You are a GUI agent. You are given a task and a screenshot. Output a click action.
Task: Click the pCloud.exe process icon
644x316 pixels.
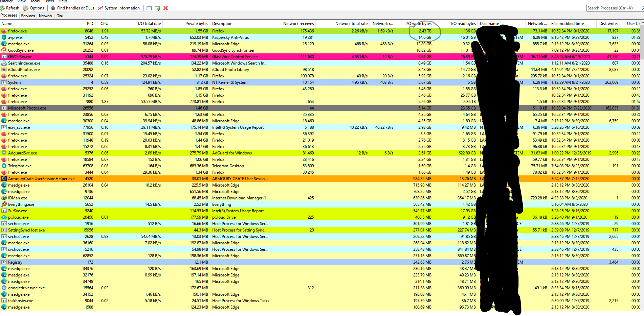tap(4, 217)
